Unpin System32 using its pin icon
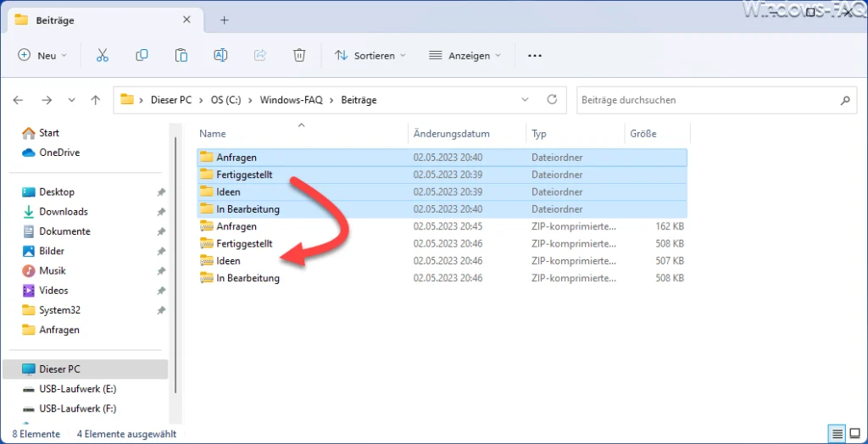The image size is (868, 444). [161, 311]
